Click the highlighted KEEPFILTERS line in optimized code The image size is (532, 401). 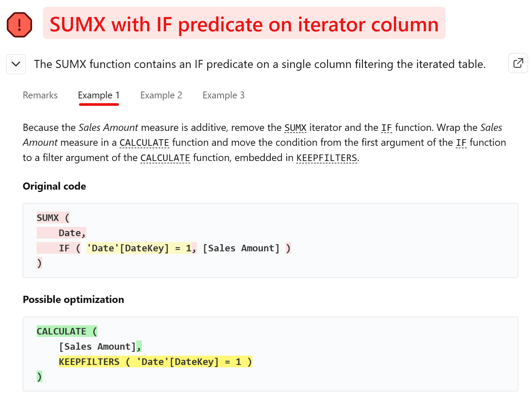click(156, 362)
